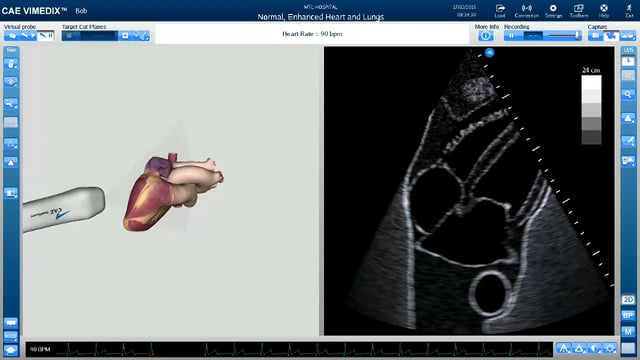This screenshot has height=360, width=640.
Task: Adjust the Recording speed slider handle
Action: coord(577,36)
